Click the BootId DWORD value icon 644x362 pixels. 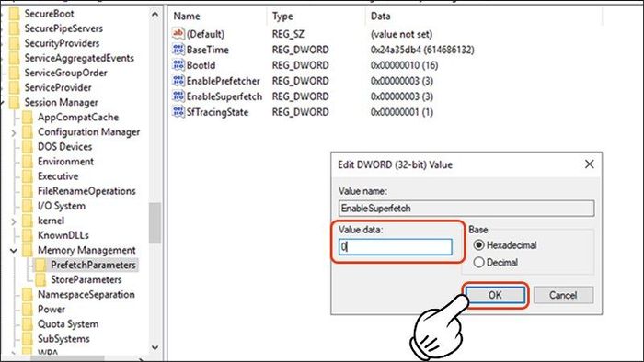178,65
